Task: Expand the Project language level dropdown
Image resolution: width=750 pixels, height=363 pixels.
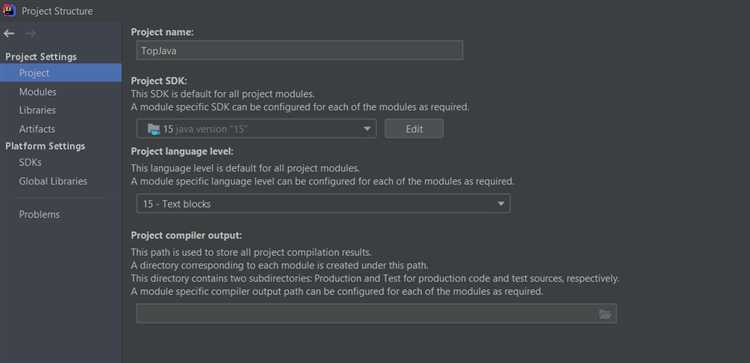Action: tap(500, 204)
